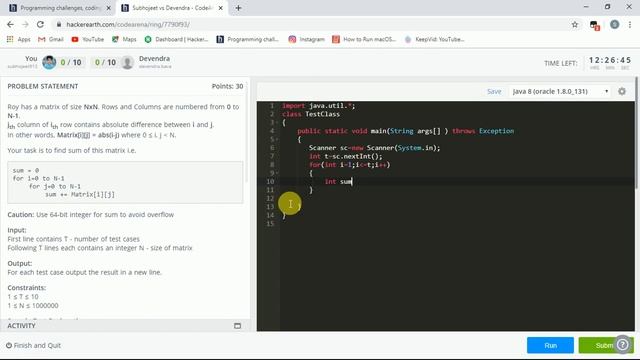Open the Dashboard HackerEarth bookmark

(176, 39)
